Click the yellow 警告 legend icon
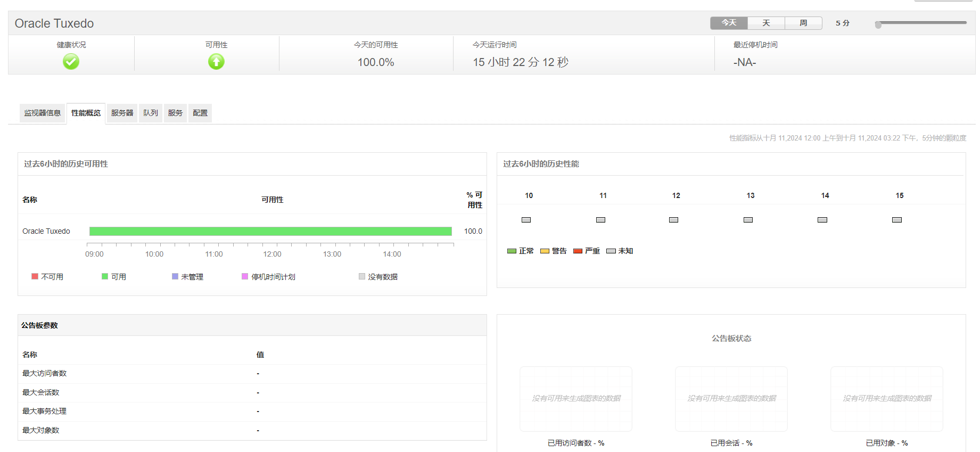The image size is (980, 452). [545, 251]
